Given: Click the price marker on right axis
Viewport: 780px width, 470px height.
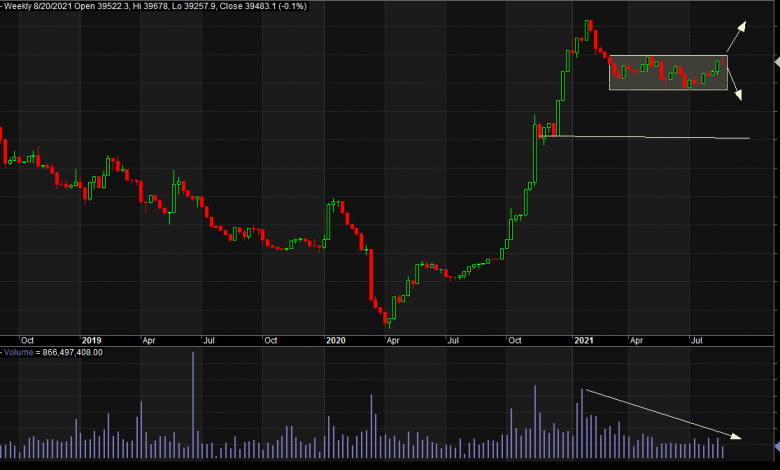Looking at the screenshot, I should pos(775,62).
